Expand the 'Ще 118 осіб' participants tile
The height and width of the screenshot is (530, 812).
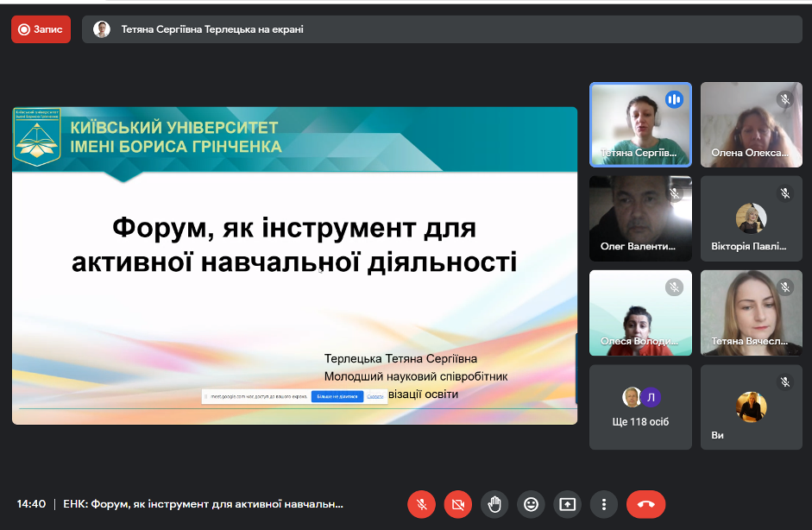pyautogui.click(x=640, y=407)
